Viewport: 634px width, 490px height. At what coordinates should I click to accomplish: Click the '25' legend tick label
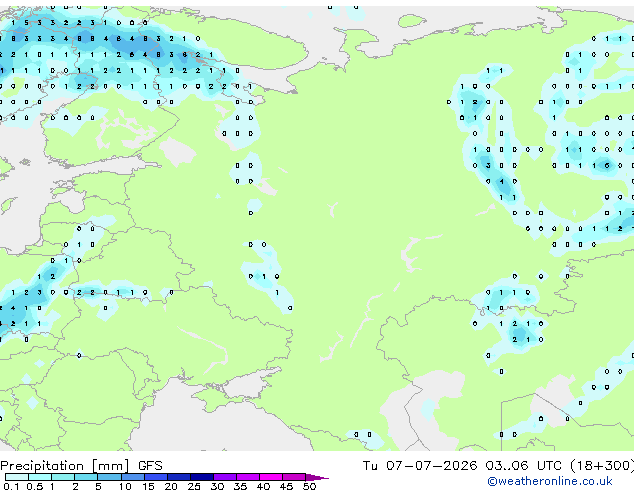tap(194, 486)
